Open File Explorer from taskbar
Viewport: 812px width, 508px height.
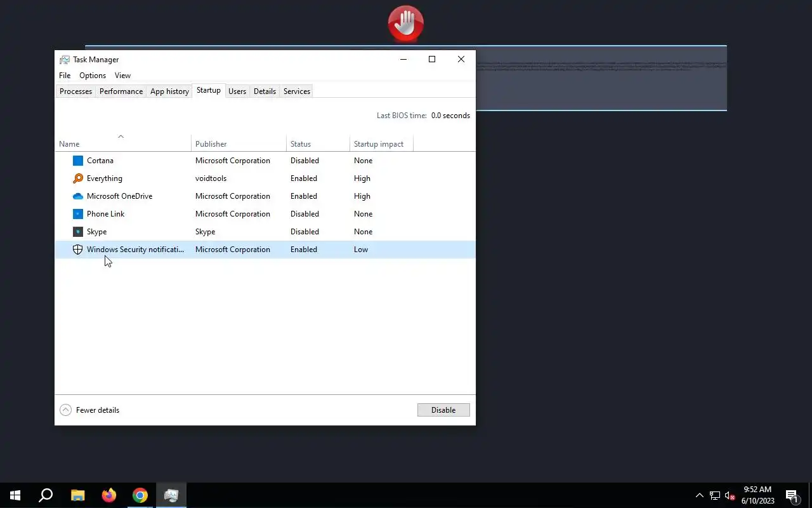(77, 495)
